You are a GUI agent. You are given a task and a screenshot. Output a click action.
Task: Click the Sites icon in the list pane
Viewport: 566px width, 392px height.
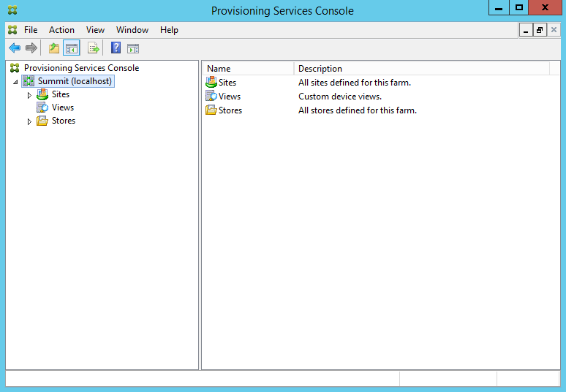coord(211,83)
